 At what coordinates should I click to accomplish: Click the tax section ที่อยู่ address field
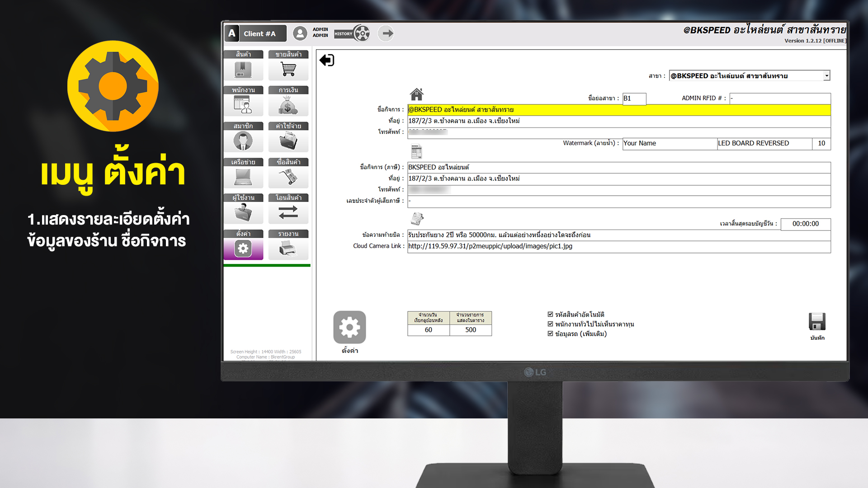619,179
